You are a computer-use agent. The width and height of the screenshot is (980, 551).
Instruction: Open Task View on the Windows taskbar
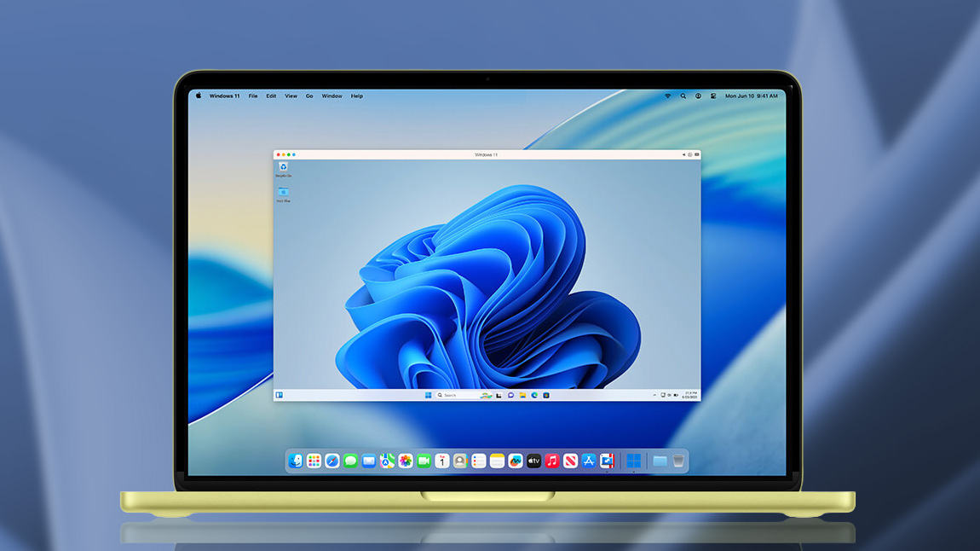click(497, 395)
